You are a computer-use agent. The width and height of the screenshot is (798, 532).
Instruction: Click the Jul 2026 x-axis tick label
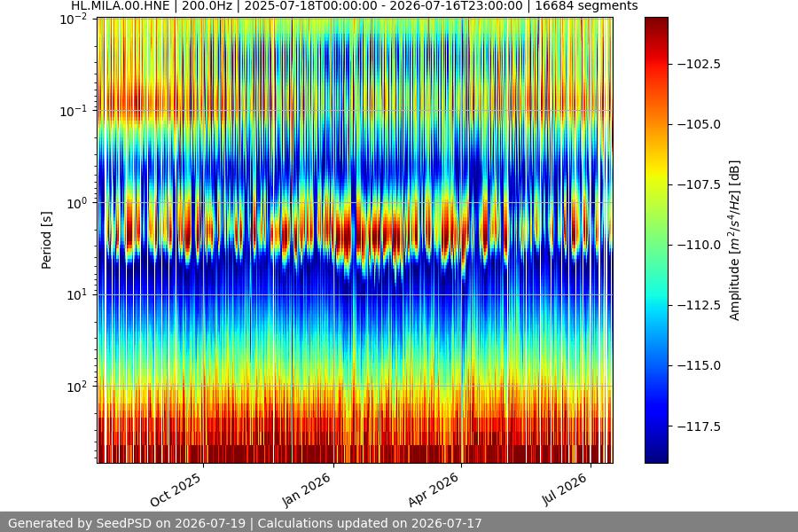565,489
